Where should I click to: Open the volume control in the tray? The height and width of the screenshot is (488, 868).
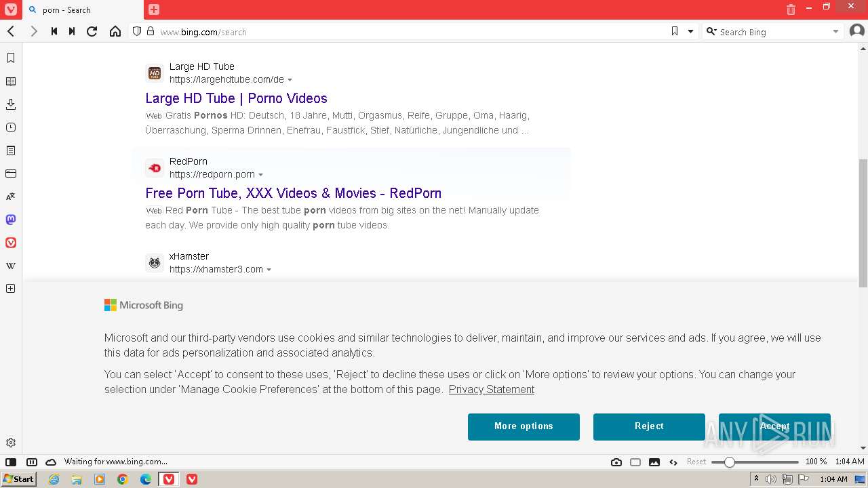point(771,479)
